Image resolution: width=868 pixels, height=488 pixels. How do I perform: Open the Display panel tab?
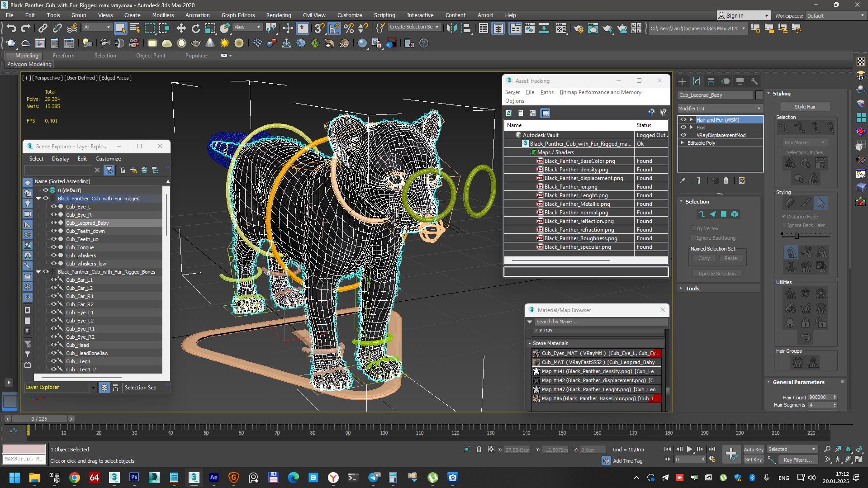[x=740, y=81]
